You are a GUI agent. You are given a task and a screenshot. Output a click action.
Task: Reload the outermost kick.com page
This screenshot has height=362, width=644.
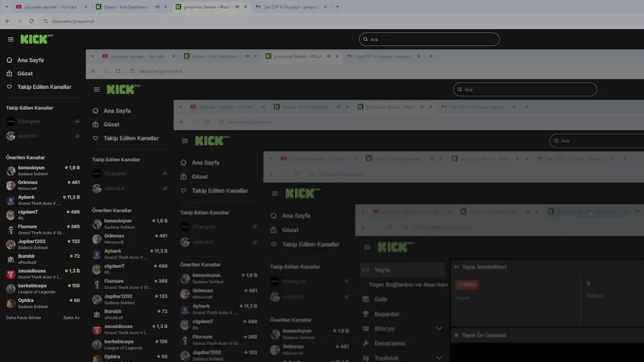pos(32,21)
